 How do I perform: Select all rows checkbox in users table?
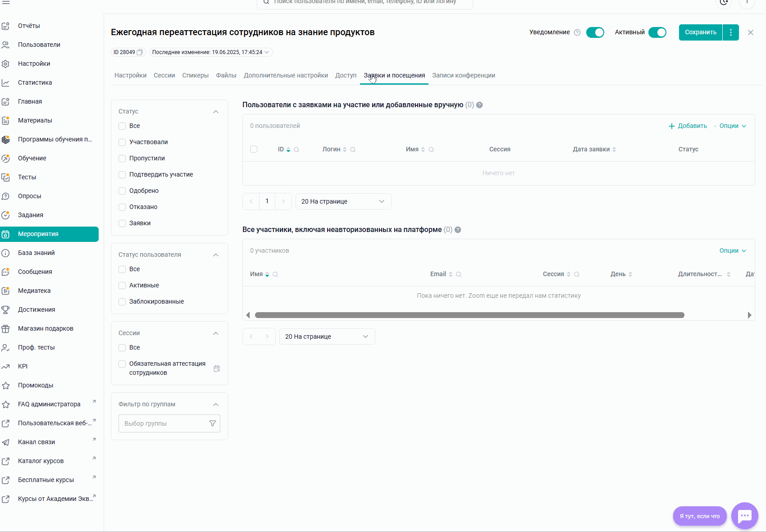tap(254, 149)
